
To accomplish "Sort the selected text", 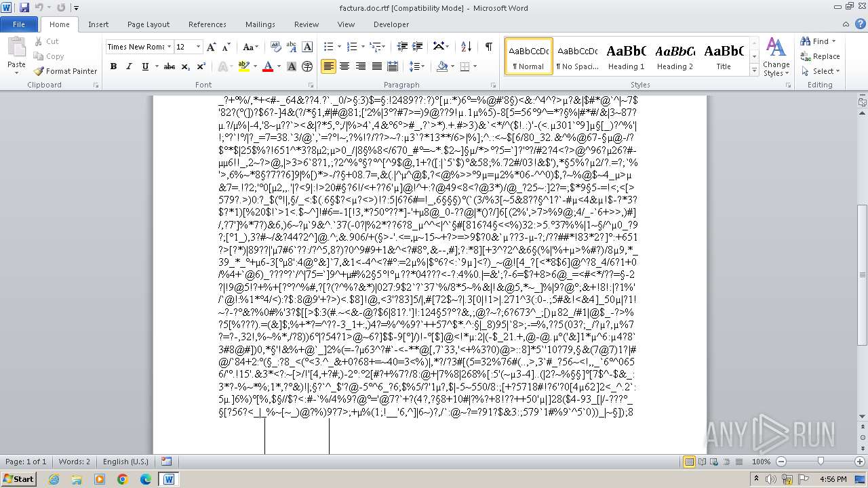I will click(x=466, y=47).
